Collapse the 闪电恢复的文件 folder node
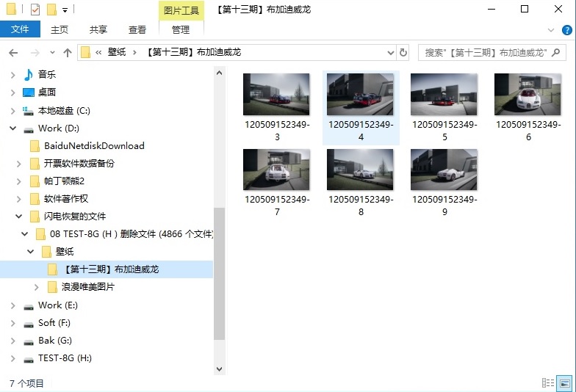The image size is (576, 392). (x=19, y=217)
